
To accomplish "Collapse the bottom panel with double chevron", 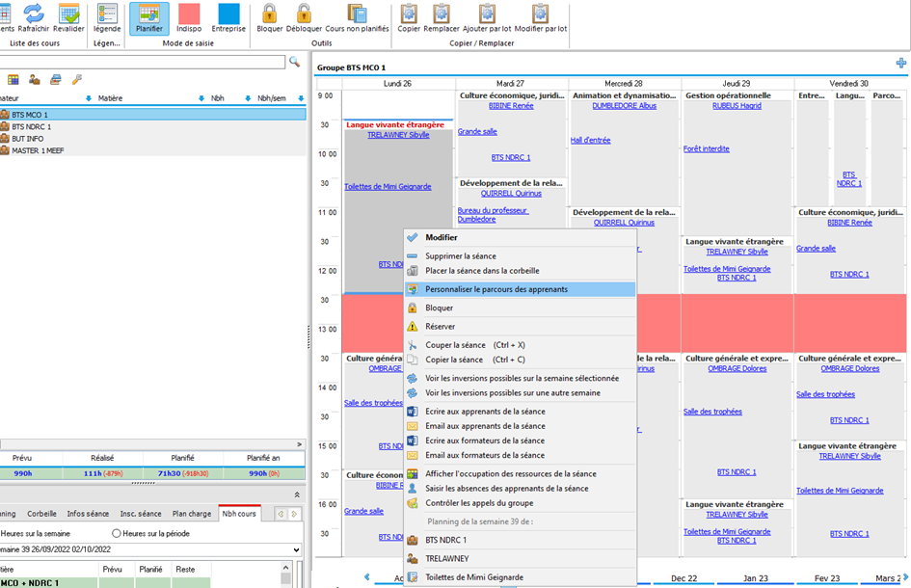I will tap(297, 494).
